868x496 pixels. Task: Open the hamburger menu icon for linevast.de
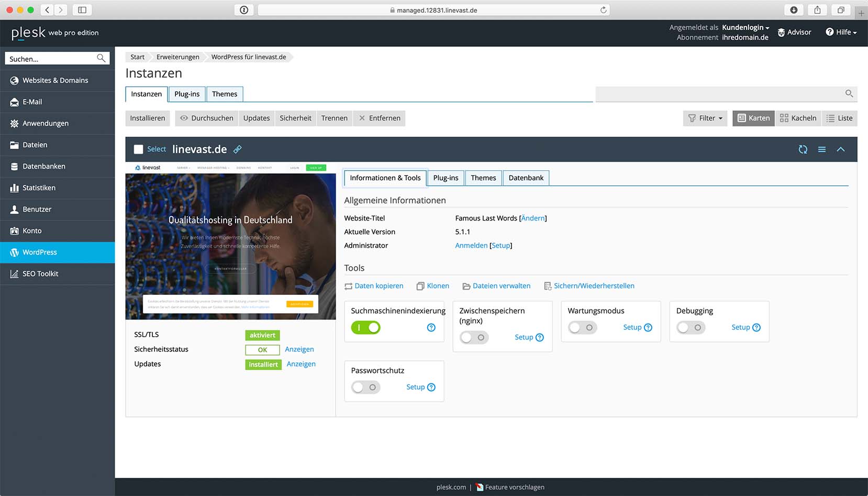point(822,149)
